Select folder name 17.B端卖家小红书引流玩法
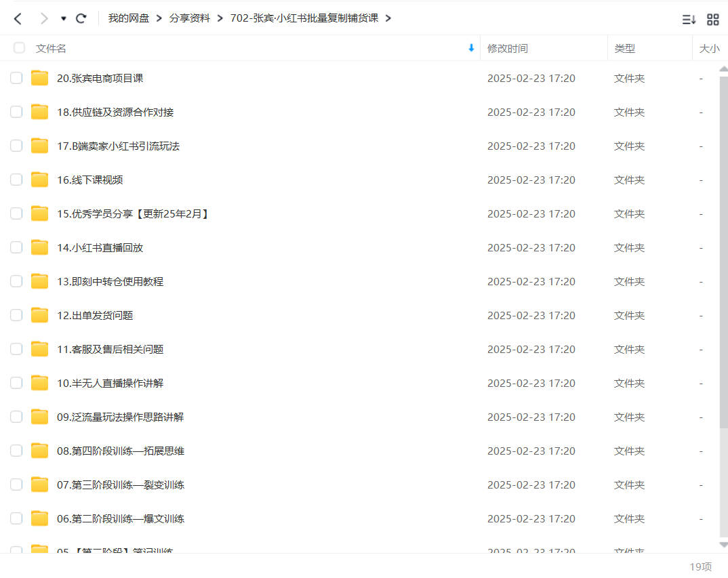The image size is (728, 578). click(119, 146)
